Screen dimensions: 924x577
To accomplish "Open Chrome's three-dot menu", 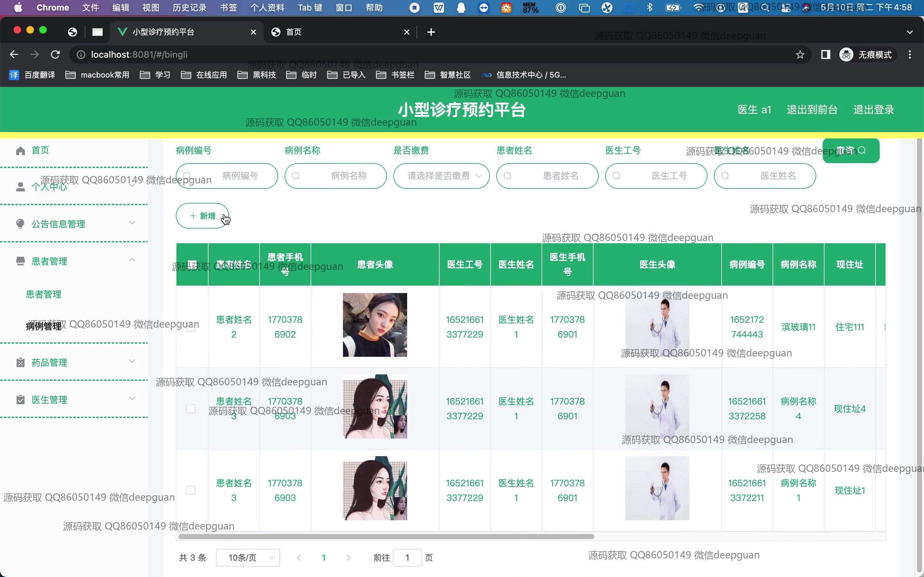I will 910,54.
